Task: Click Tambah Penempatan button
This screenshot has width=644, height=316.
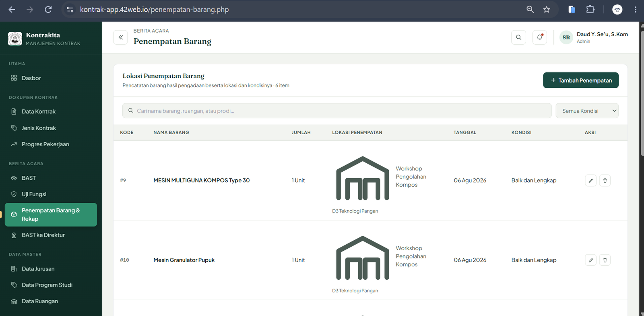Action: [x=581, y=80]
